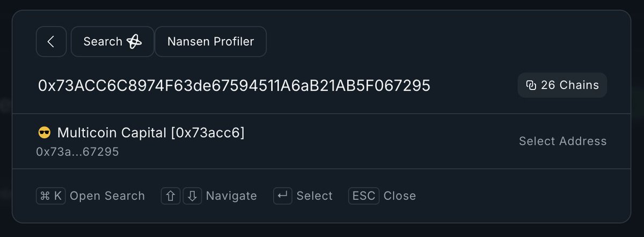Image resolution: width=644 pixels, height=237 pixels.
Task: Click the back arrow button
Action: [x=51, y=42]
